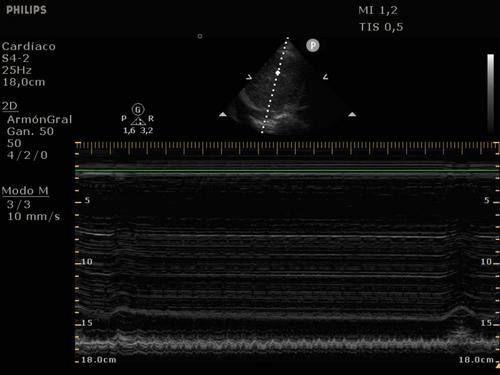Click the bottom-left '18.0cm' depth label

(99, 360)
